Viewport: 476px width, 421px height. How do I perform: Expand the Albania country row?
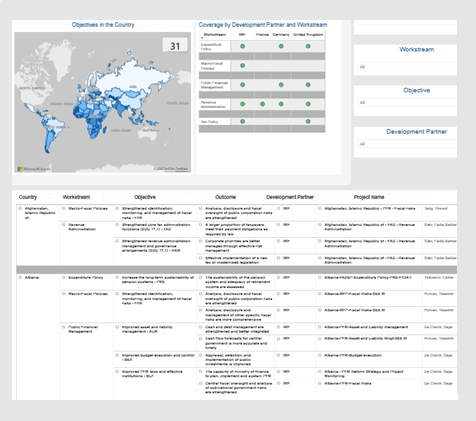click(x=20, y=277)
